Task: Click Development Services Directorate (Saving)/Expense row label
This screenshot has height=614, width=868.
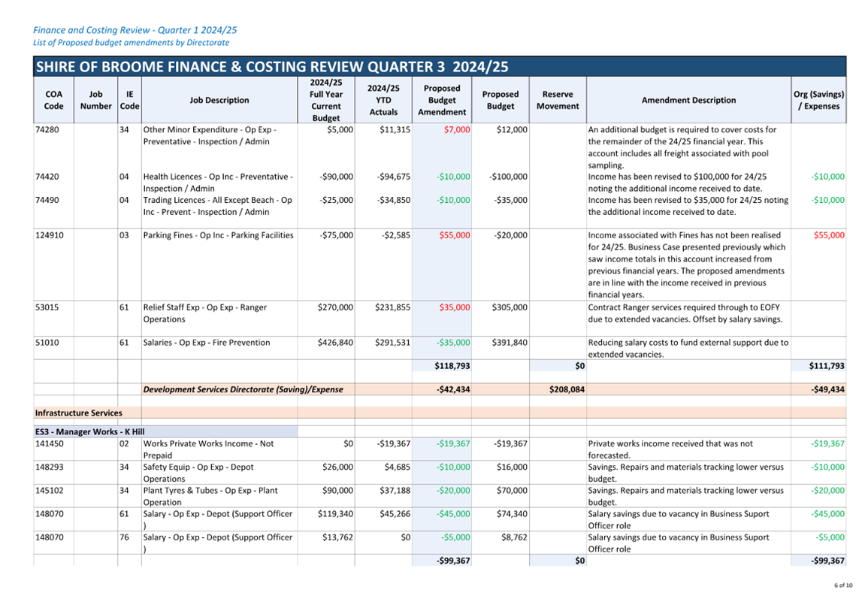Action: pos(243,389)
